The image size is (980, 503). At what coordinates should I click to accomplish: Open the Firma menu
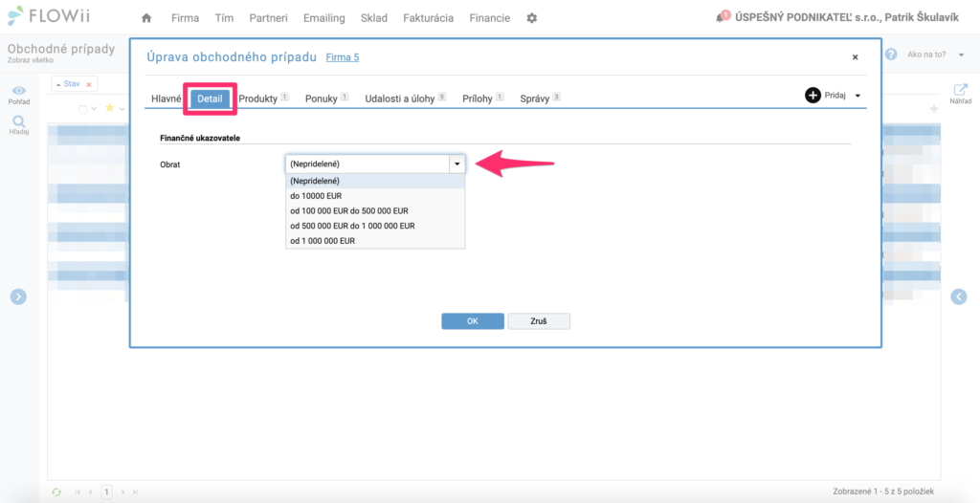[185, 18]
